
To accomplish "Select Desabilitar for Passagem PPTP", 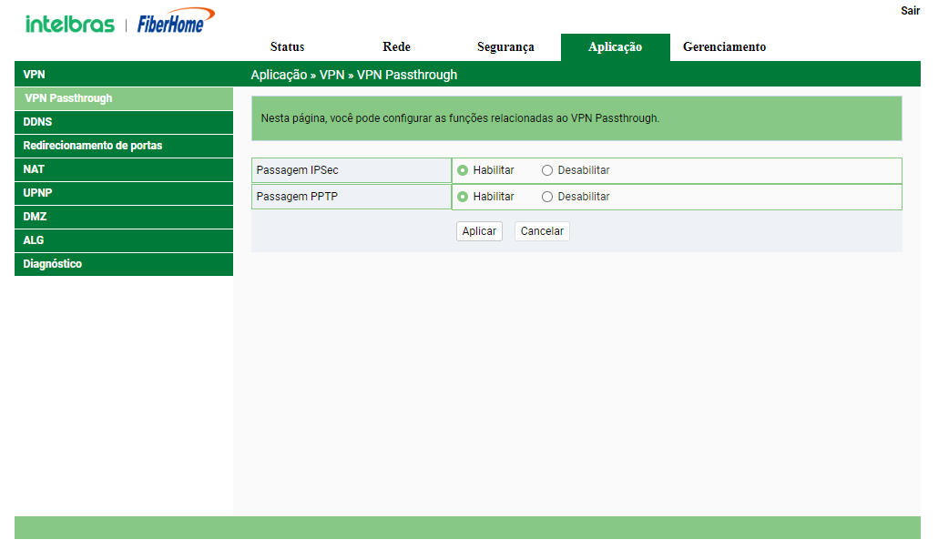I will pyautogui.click(x=546, y=197).
